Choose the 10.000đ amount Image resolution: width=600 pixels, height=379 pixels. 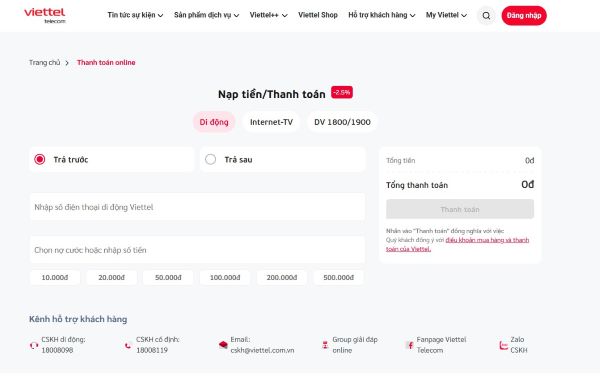[x=55, y=278]
